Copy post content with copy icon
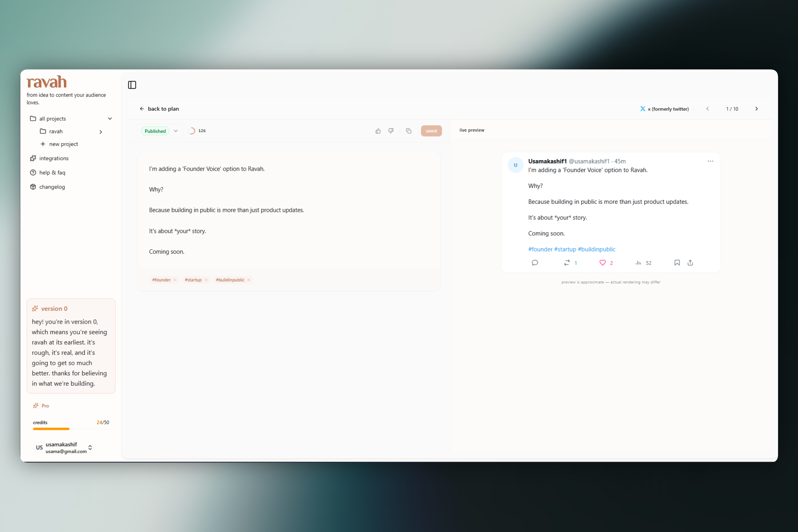Image resolution: width=798 pixels, height=532 pixels. point(409,131)
